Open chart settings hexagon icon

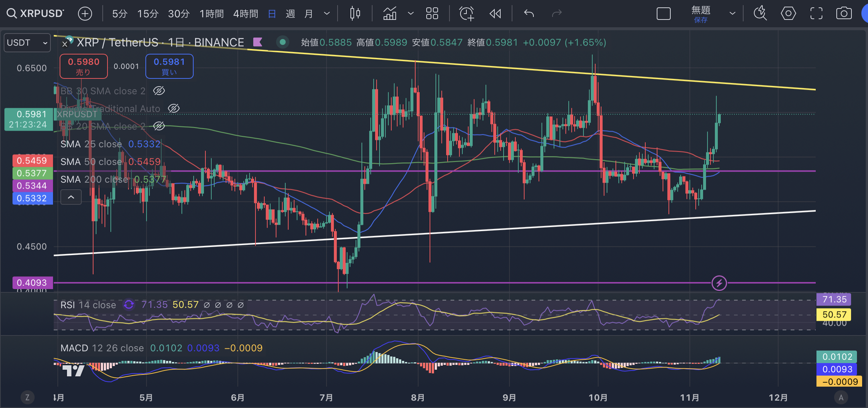coord(788,14)
